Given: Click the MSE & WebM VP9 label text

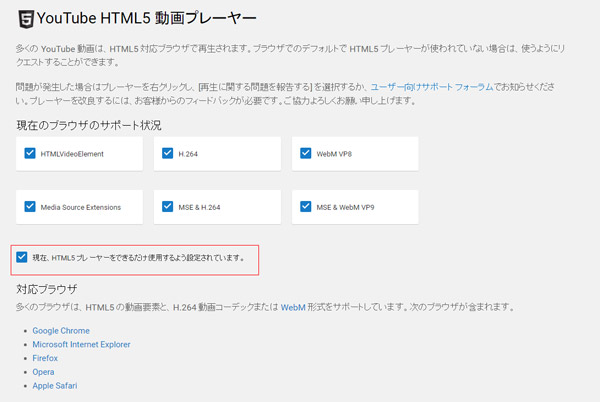Looking at the screenshot, I should (x=345, y=207).
